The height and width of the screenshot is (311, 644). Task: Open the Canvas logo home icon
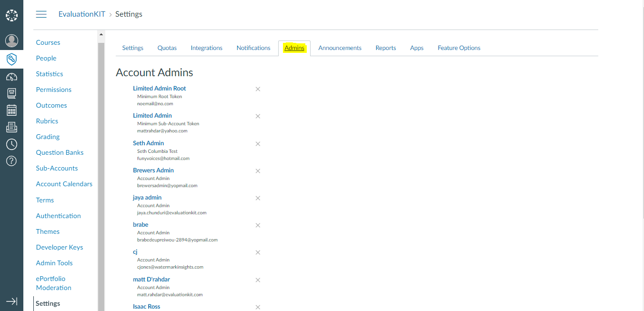click(11, 16)
